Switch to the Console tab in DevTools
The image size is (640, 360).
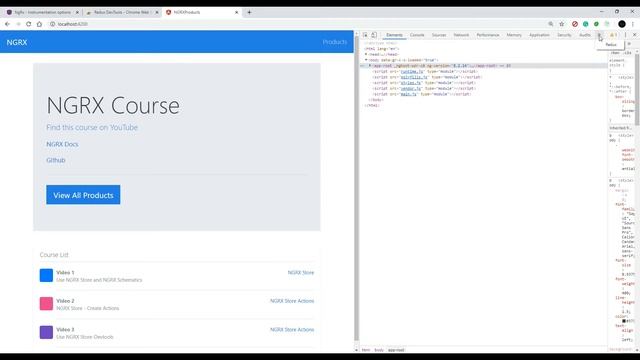point(417,35)
